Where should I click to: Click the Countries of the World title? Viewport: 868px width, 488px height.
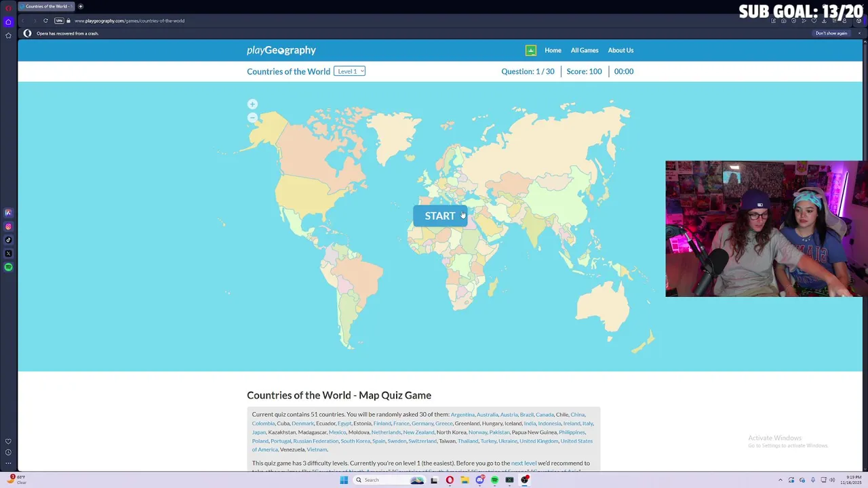(x=288, y=71)
